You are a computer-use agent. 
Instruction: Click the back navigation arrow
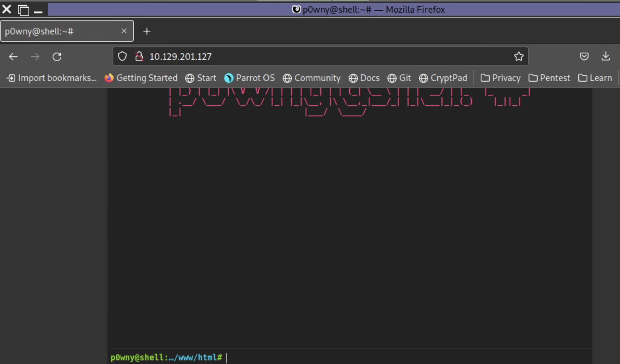click(x=13, y=57)
